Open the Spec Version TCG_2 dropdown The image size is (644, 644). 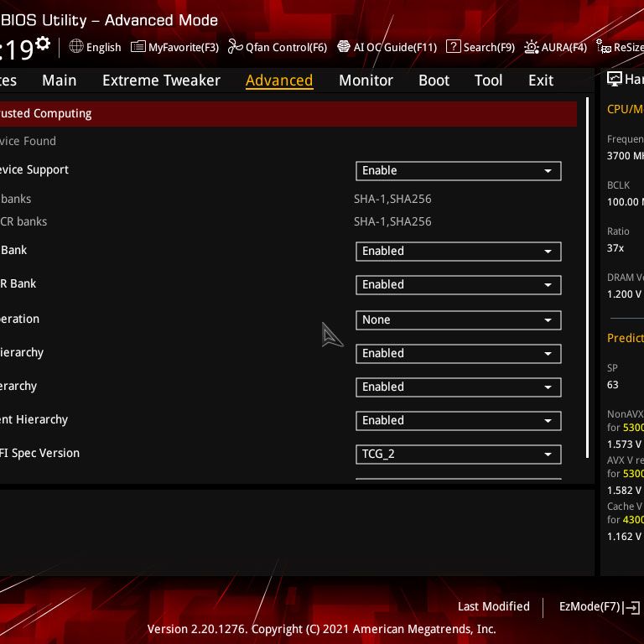[459, 454]
